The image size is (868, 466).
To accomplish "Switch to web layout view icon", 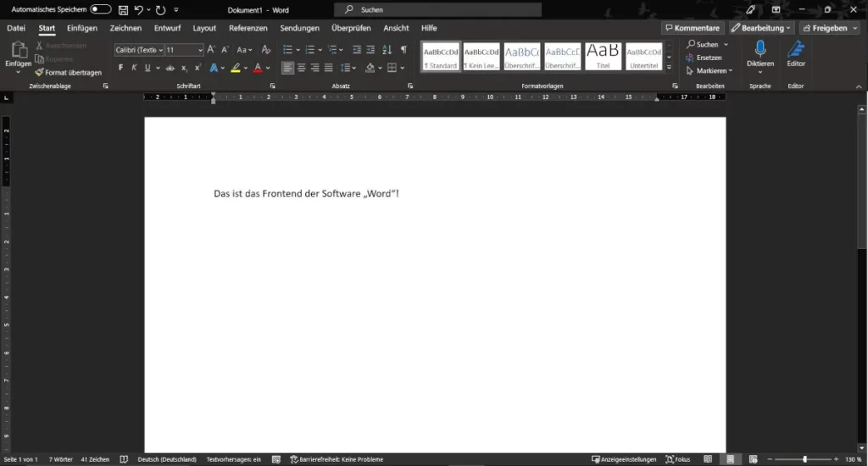I will click(x=753, y=459).
